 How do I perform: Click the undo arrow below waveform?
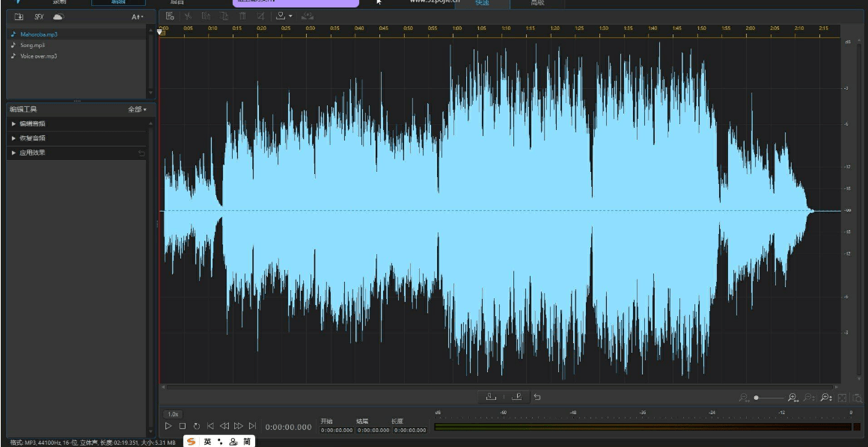pyautogui.click(x=537, y=397)
